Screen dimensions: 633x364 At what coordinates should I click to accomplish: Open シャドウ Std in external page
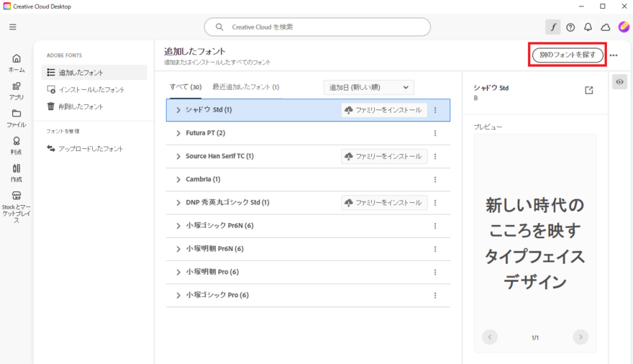pyautogui.click(x=589, y=90)
